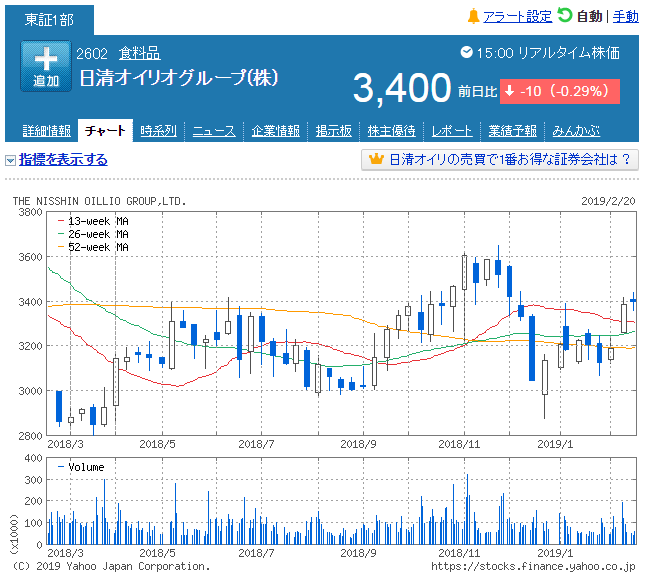Click the realtime price clock icon
This screenshot has height=576, width=650.
(466, 52)
